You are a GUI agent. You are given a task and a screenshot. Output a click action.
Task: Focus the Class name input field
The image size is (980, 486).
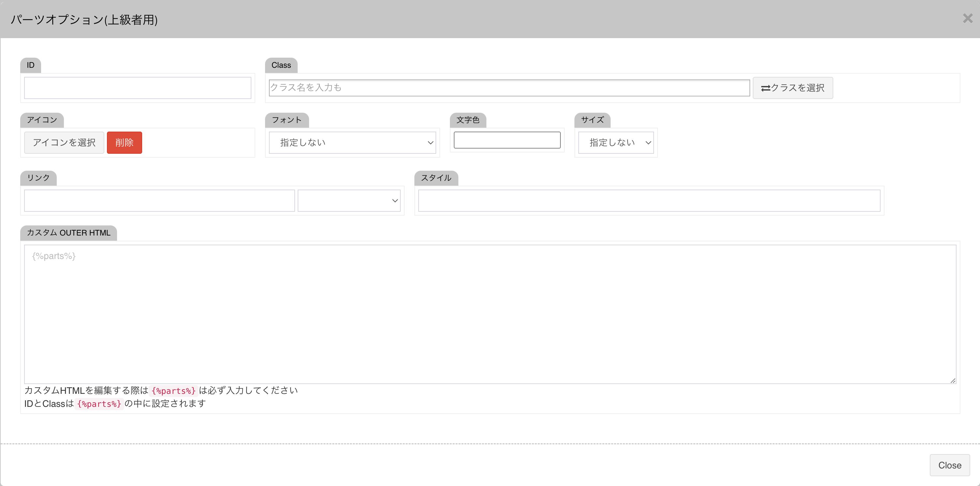coord(510,88)
